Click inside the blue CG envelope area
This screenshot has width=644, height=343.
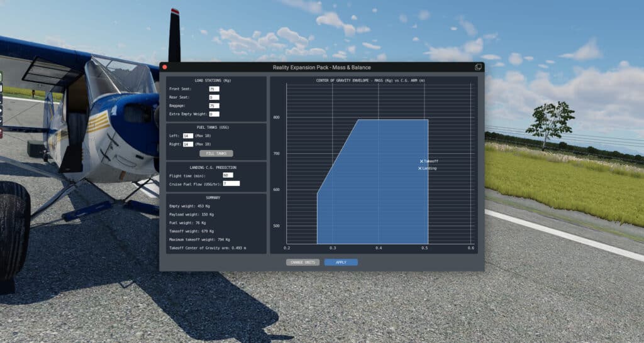377,188
